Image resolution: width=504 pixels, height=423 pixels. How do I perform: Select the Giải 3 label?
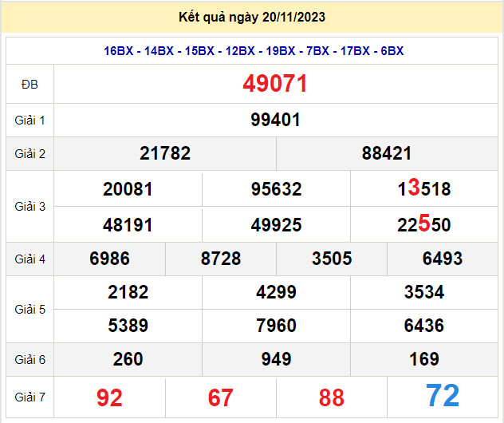[30, 207]
